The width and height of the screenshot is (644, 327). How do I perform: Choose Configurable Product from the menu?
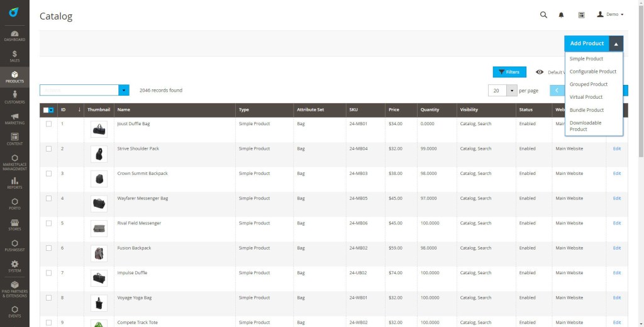click(x=592, y=72)
